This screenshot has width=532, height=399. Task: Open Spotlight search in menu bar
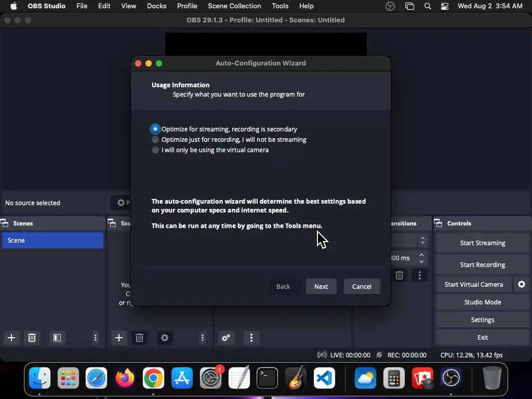428,6
